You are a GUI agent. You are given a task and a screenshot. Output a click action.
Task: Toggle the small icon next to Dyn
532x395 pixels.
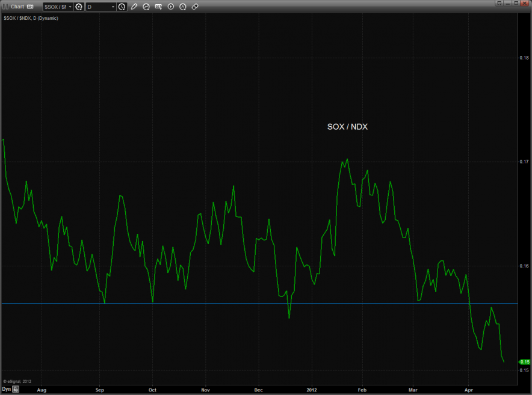(16, 390)
